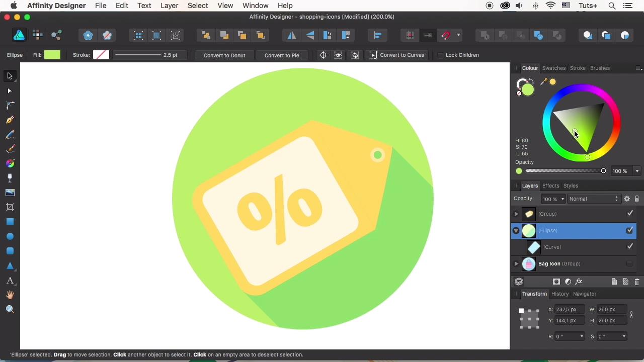Open shear S value dropdown
Viewport: 644px width, 362px height.
[x=624, y=337]
